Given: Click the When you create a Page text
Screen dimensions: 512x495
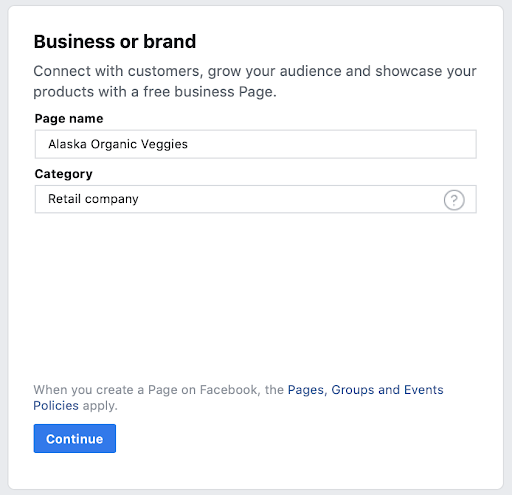Looking at the screenshot, I should point(159,390).
